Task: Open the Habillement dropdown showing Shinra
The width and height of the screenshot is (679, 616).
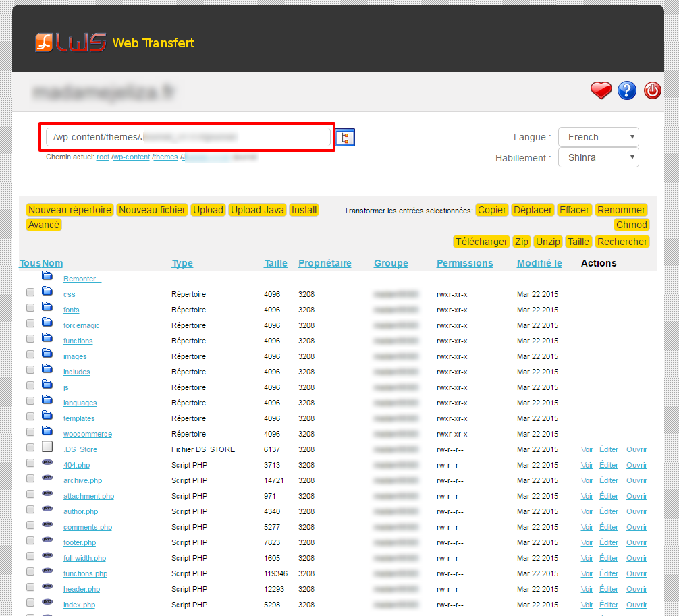Action: point(599,158)
